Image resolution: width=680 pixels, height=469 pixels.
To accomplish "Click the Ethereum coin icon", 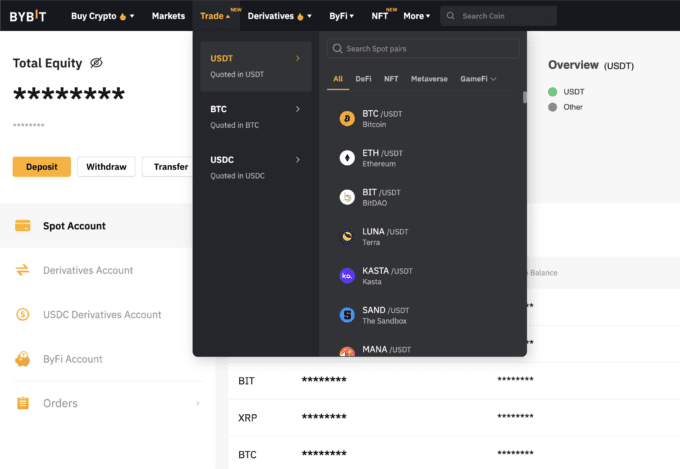I will pos(347,158).
